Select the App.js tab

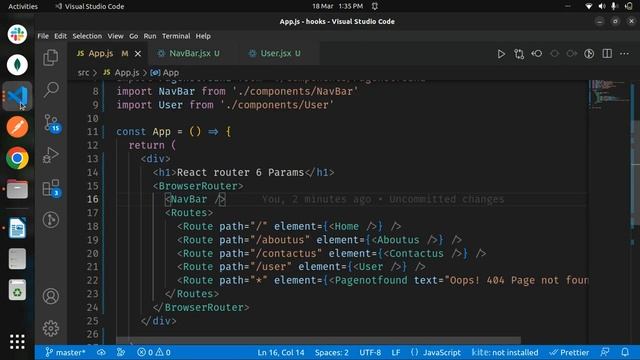pos(101,53)
